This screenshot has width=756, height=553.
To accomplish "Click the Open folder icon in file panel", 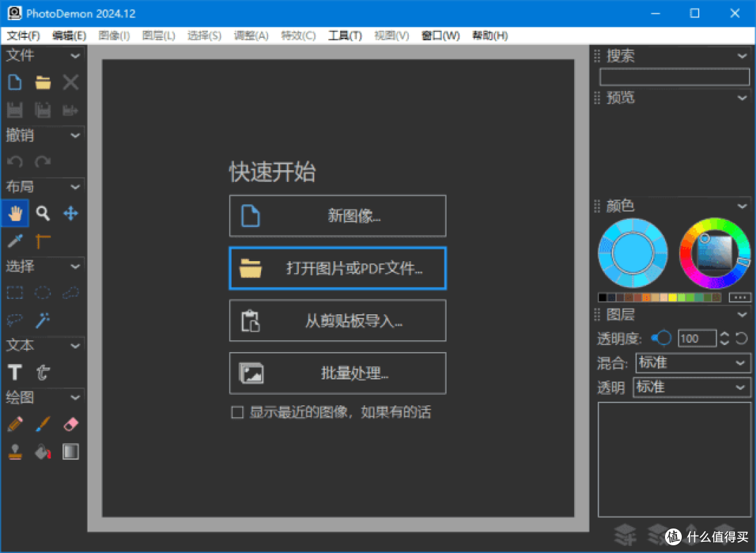I will coord(43,83).
